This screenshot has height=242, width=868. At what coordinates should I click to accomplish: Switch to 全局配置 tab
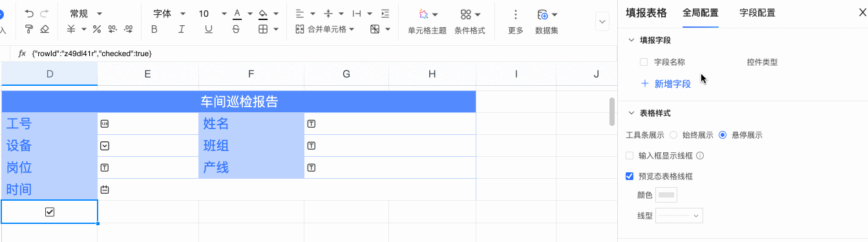click(x=701, y=13)
